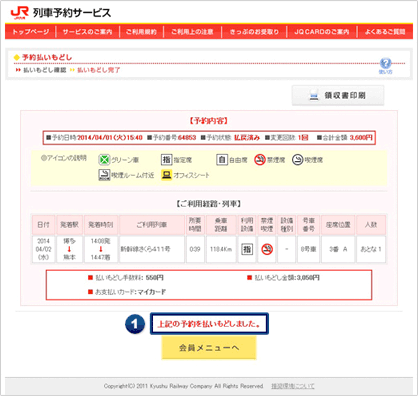This screenshot has height=396, width=419.
Task: Click the グリーン車 green car legend icon
Action: pyautogui.click(x=104, y=160)
